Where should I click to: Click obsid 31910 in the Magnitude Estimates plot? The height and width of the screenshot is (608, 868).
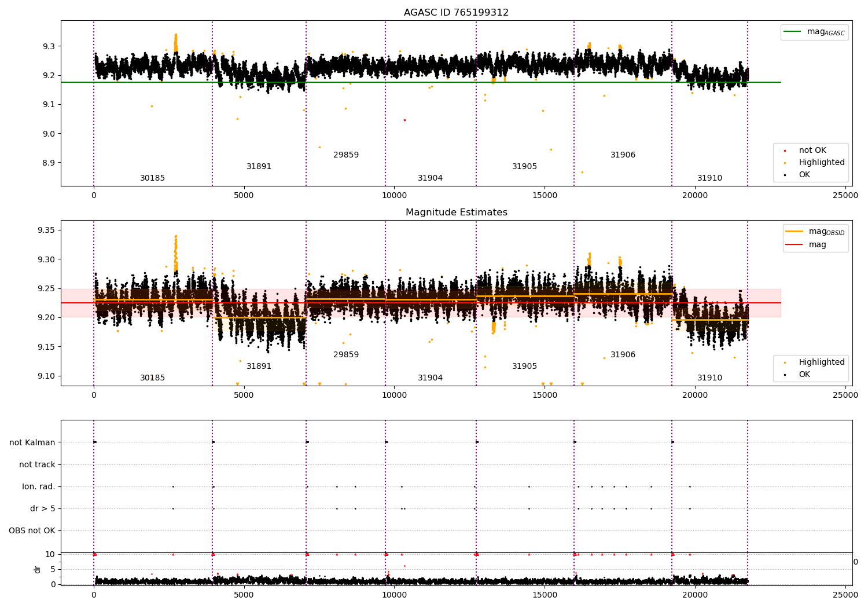click(x=709, y=378)
